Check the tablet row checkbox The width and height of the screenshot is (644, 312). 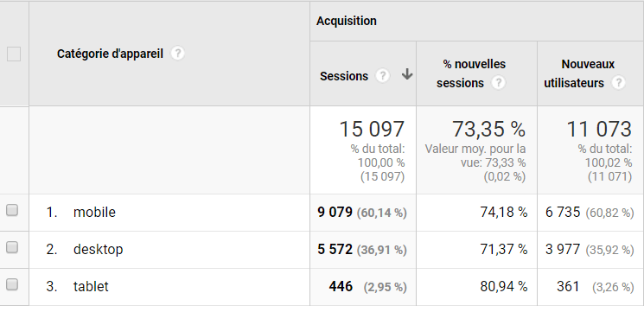click(x=12, y=284)
